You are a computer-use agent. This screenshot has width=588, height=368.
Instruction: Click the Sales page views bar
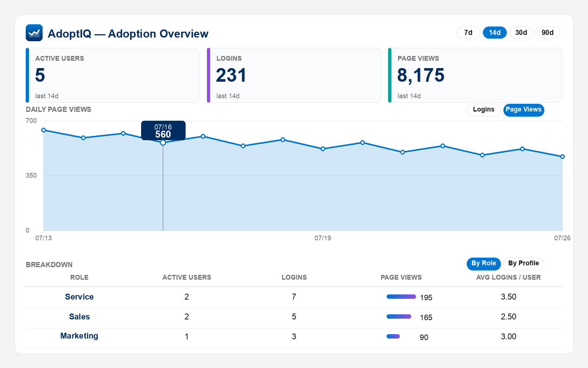(x=399, y=316)
